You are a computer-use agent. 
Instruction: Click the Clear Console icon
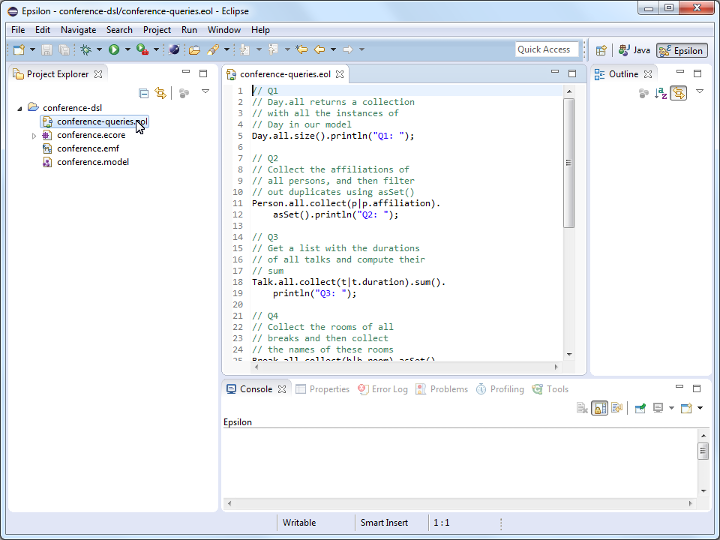(x=582, y=408)
